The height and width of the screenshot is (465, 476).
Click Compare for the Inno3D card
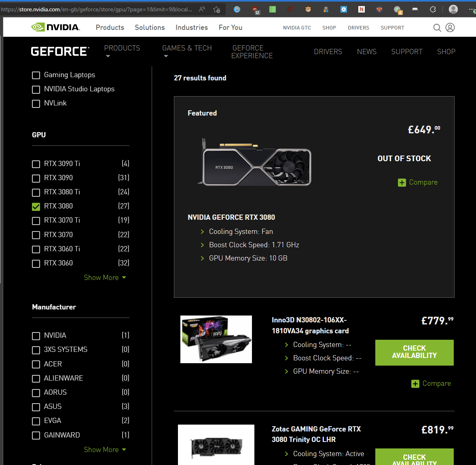[436, 384]
